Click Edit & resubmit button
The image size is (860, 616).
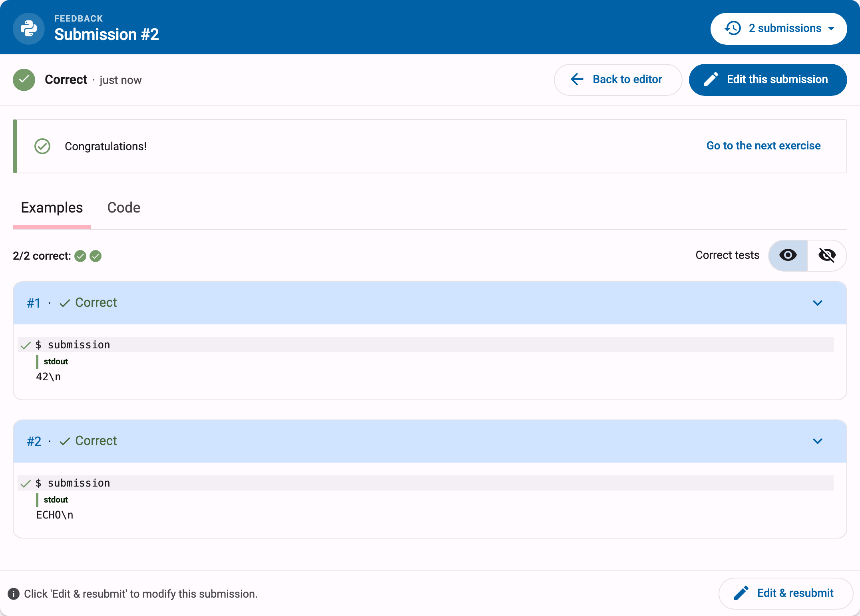tap(786, 593)
